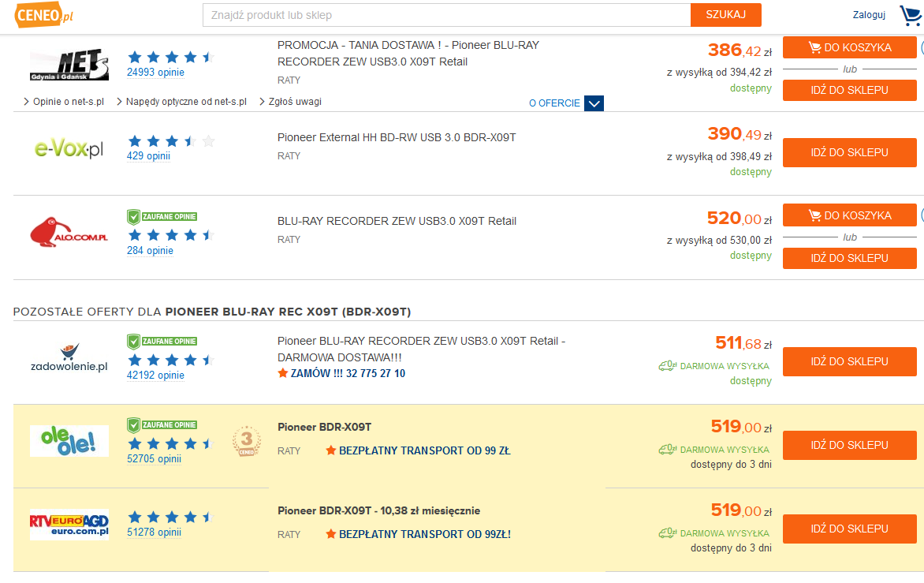
Task: Click the ALO.COM.PL shop logo
Action: point(69,232)
